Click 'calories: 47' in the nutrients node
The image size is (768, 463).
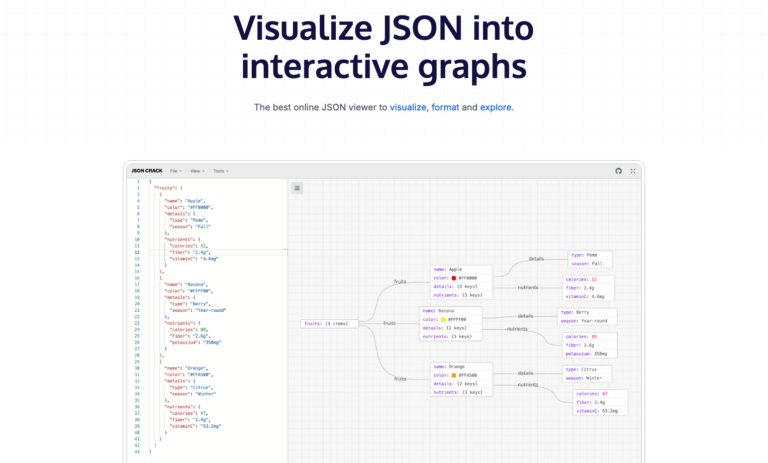pos(592,394)
